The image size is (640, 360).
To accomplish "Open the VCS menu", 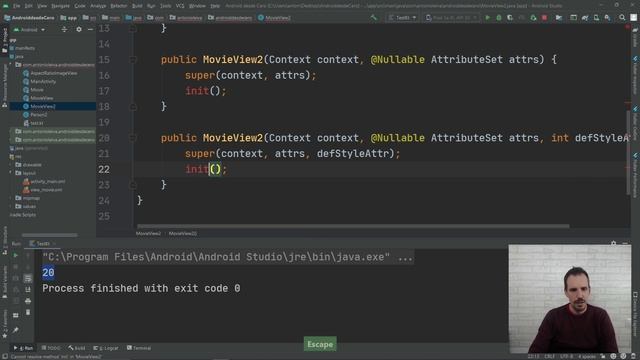I will click(180, 6).
